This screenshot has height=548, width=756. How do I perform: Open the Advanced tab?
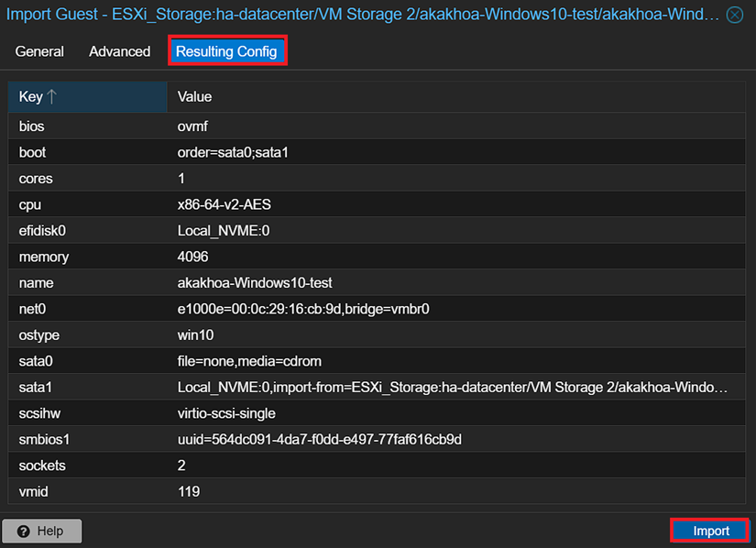pos(119,51)
